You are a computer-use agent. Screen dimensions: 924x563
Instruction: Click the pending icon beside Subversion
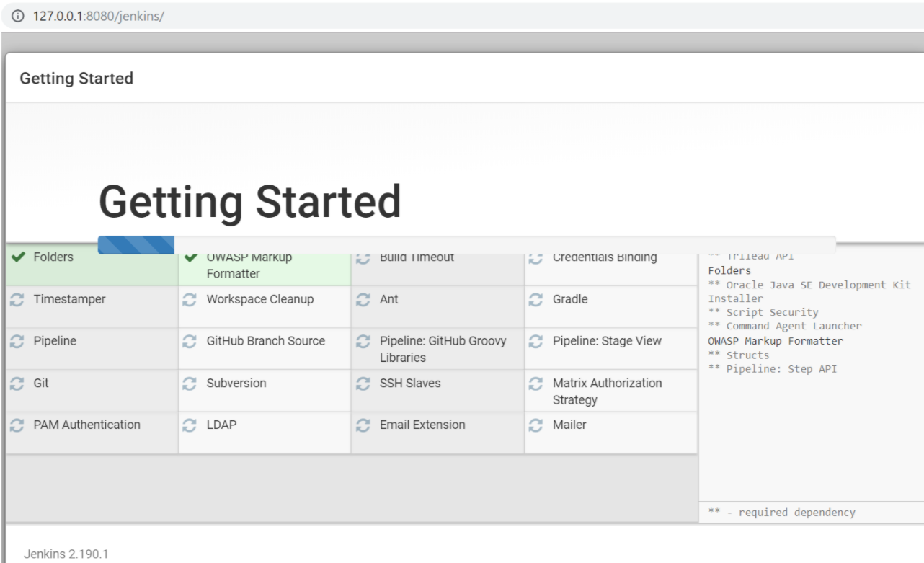(x=190, y=384)
